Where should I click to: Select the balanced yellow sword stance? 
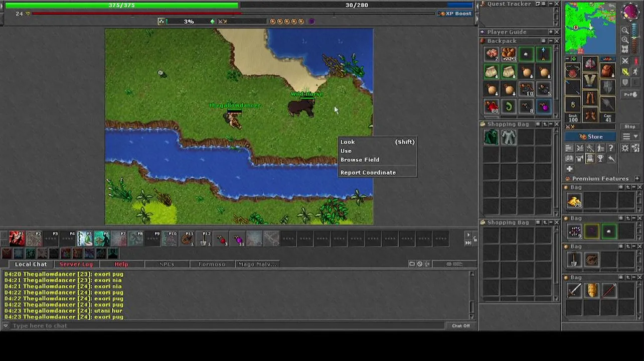(625, 72)
